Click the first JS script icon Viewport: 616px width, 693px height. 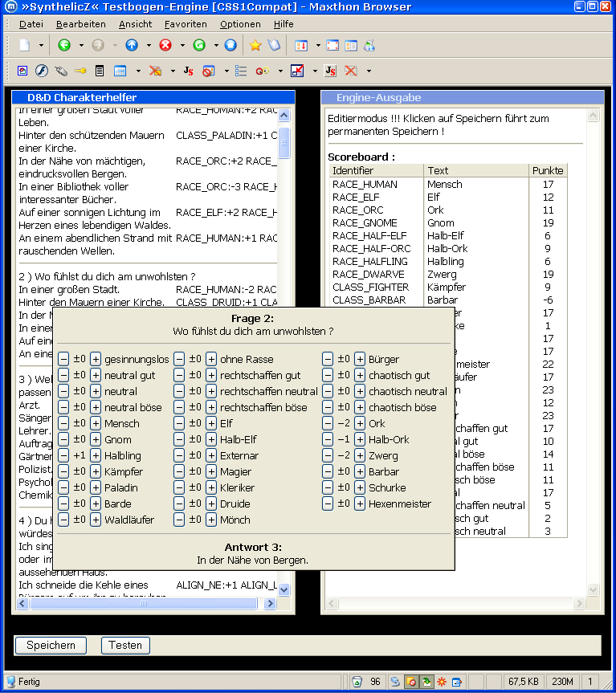pos(189,71)
